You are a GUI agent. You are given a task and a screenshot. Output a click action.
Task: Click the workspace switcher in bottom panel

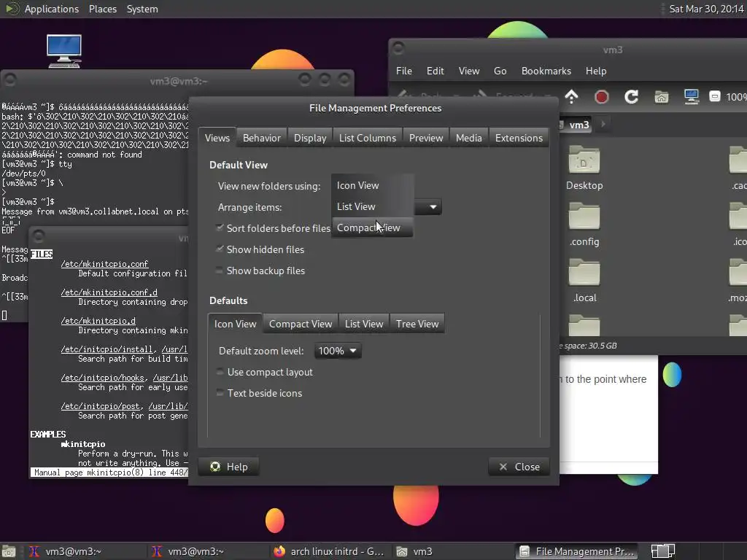point(662,551)
